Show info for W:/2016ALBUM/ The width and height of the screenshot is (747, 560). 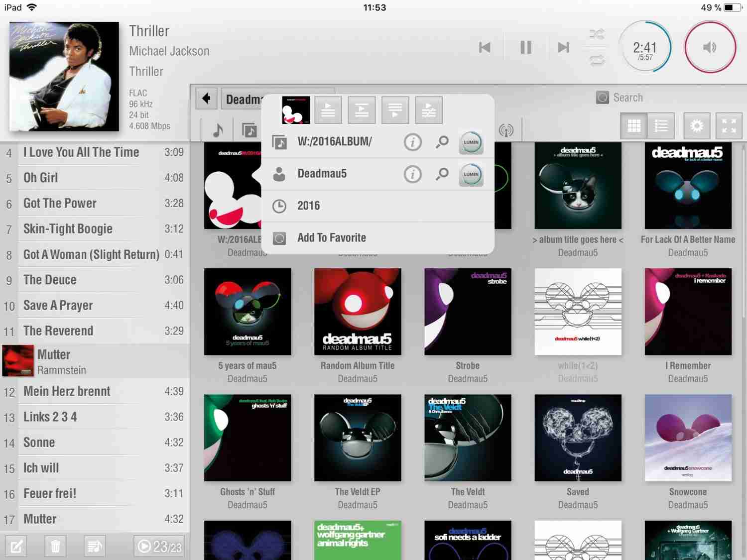coord(412,142)
